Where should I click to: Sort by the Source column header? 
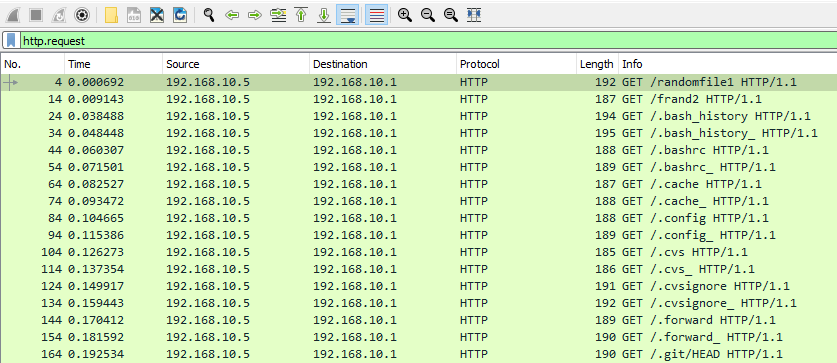coord(236,64)
